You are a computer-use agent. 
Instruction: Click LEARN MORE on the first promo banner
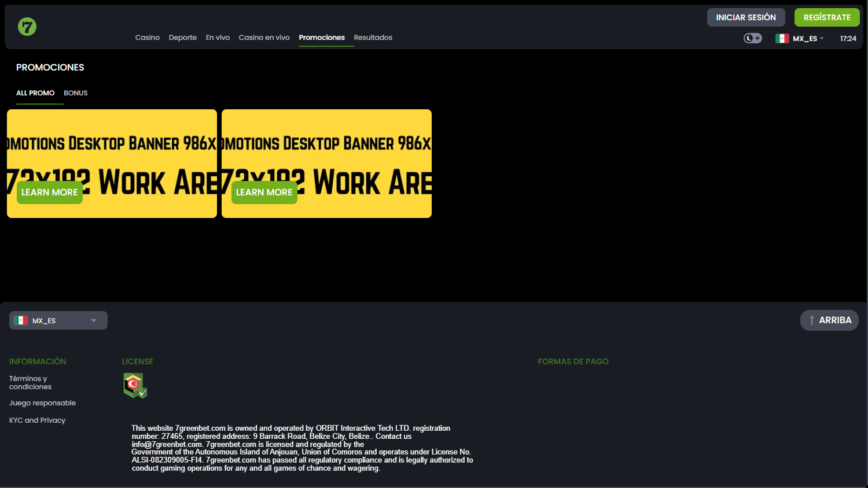(49, 192)
